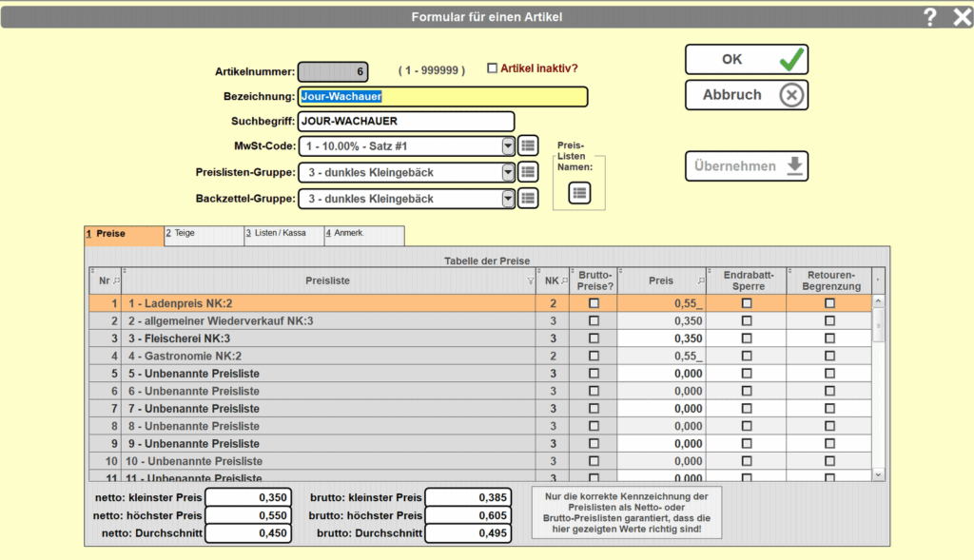Open the Anmerk. tab
Image resolution: width=974 pixels, height=560 pixels.
[364, 235]
